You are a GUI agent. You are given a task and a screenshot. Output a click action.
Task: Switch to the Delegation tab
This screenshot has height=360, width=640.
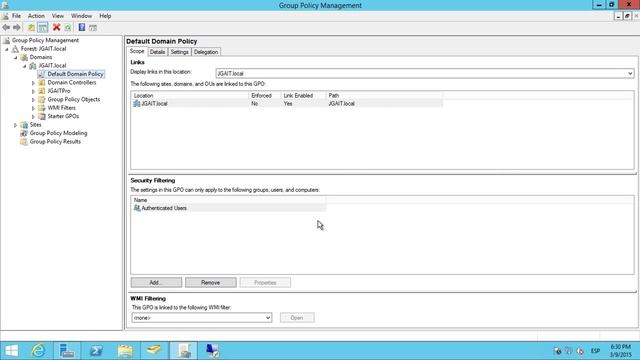[206, 52]
